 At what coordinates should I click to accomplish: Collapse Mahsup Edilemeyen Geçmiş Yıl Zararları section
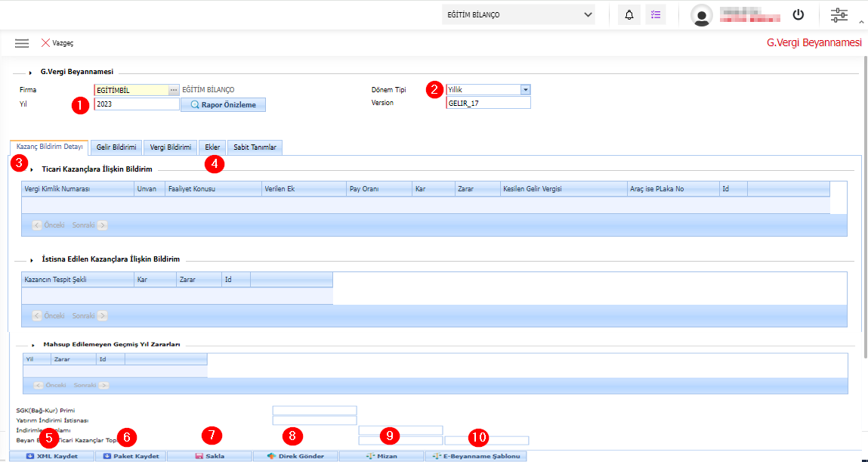coord(32,345)
